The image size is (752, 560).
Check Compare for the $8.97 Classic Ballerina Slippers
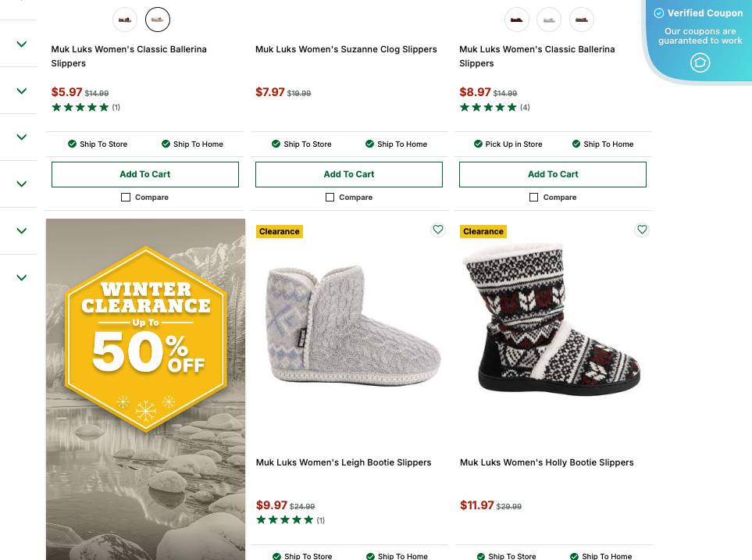point(533,197)
